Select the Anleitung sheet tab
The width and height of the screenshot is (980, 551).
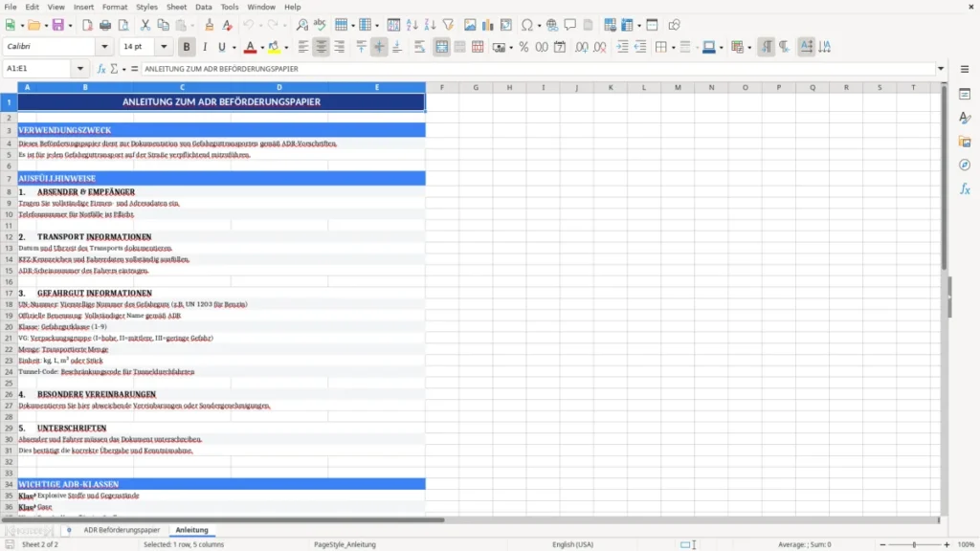click(x=191, y=530)
